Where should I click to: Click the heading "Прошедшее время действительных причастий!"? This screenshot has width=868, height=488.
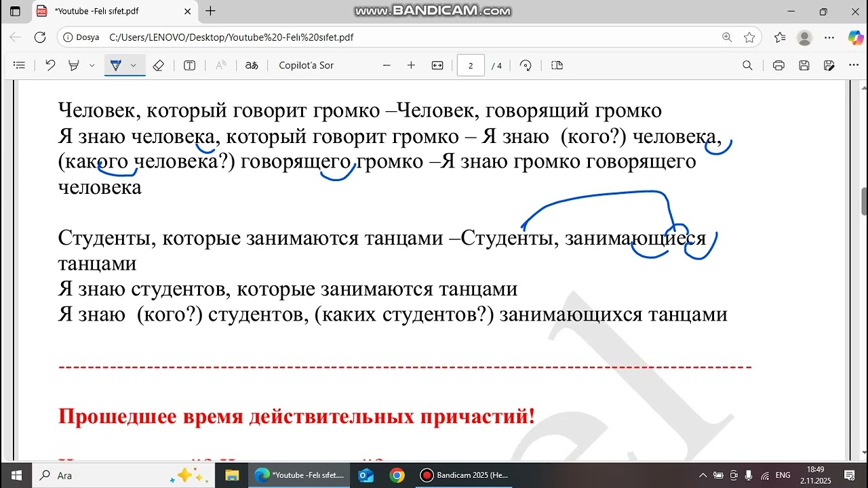(x=297, y=415)
